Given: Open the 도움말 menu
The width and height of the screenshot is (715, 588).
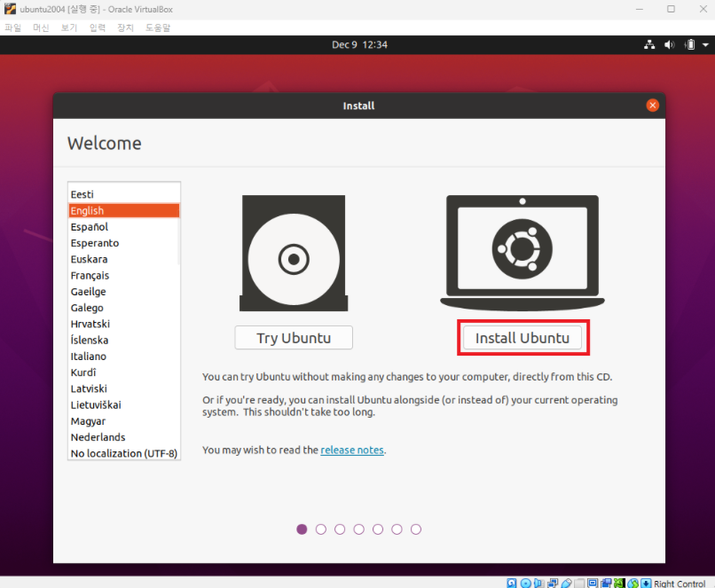Looking at the screenshot, I should point(158,27).
